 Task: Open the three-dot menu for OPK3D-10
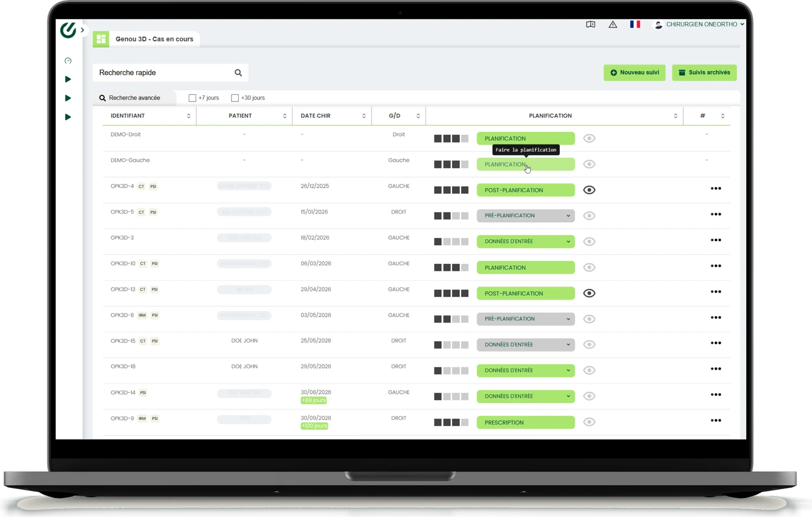(x=716, y=266)
